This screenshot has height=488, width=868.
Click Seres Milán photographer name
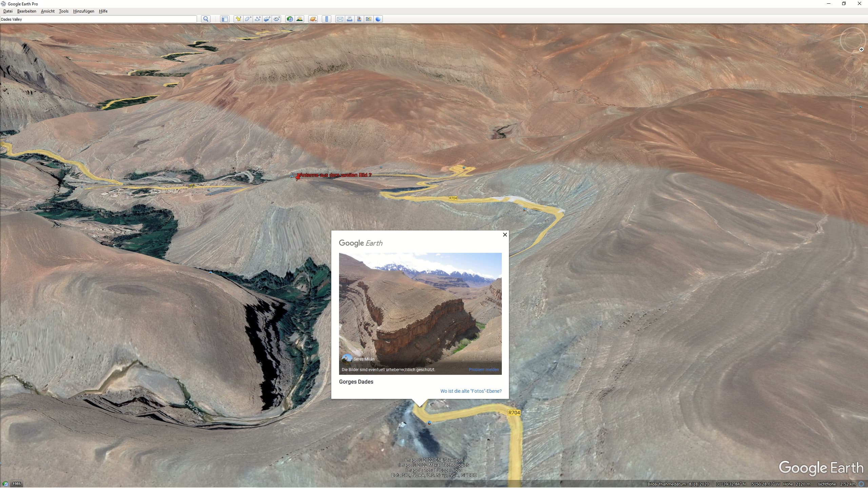pos(364,359)
